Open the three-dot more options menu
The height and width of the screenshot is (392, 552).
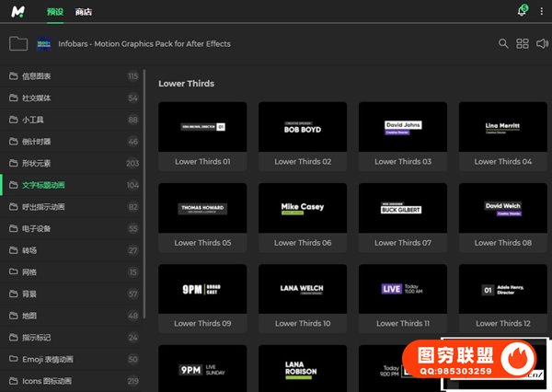point(542,11)
